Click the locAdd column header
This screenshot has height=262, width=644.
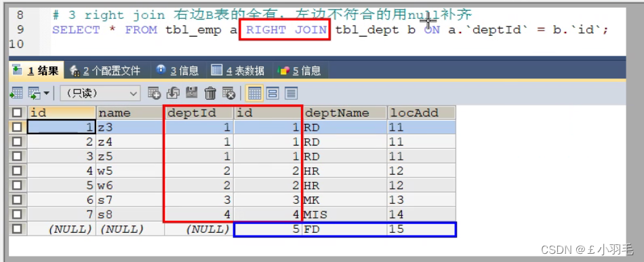[x=422, y=113]
